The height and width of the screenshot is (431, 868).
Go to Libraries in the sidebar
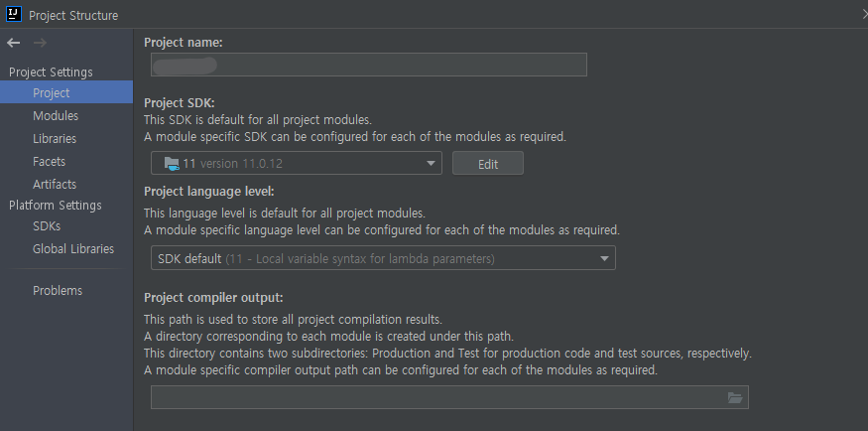click(x=54, y=139)
